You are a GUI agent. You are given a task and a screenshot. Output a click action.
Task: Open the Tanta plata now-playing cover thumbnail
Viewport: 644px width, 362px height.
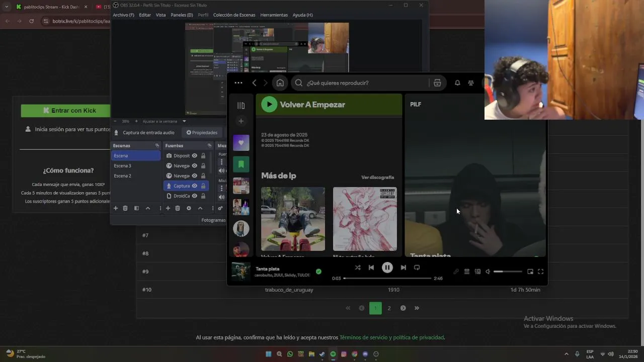241,271
